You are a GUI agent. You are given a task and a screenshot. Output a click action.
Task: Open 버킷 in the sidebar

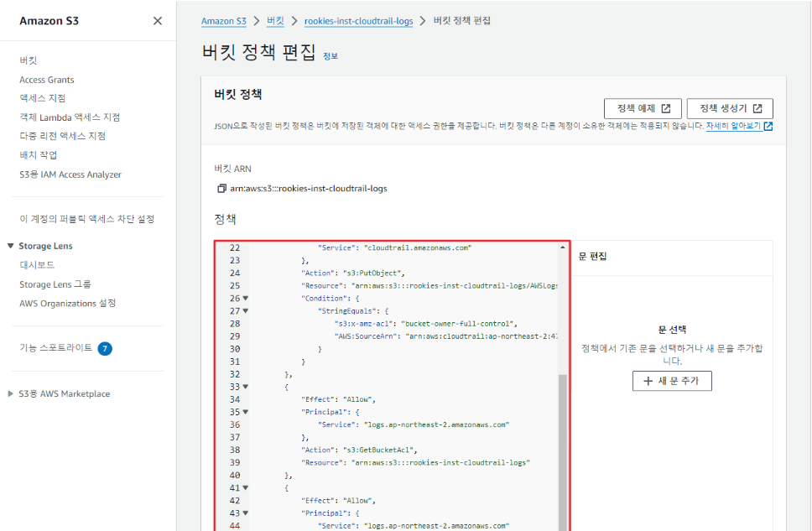[29, 60]
